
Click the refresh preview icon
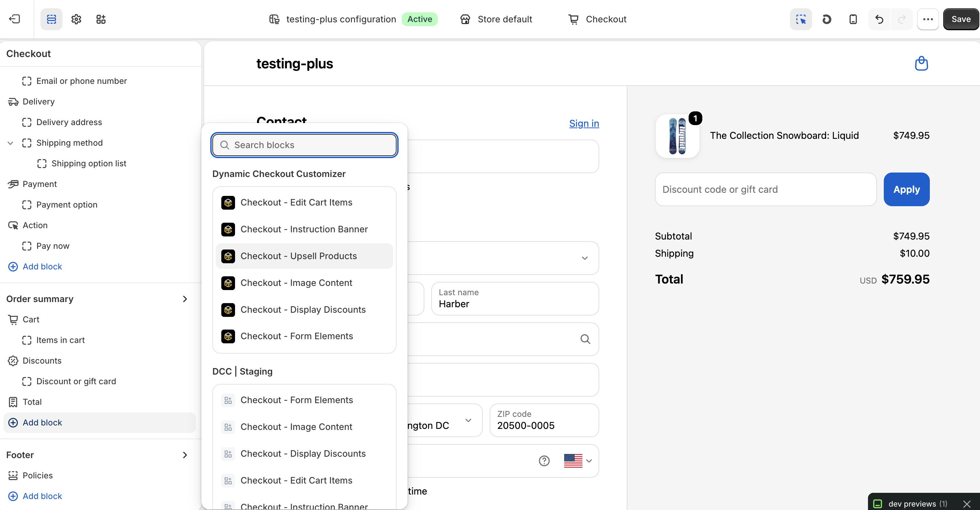pos(827,19)
